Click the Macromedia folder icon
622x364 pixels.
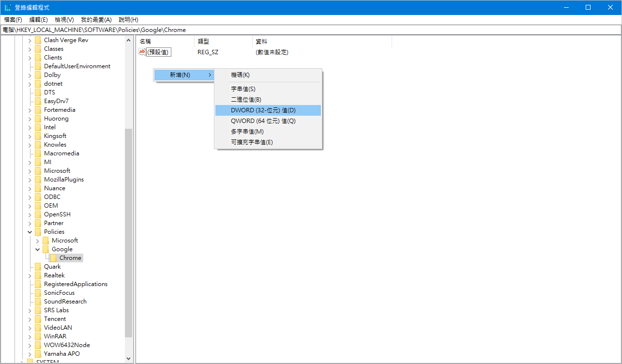[38, 153]
